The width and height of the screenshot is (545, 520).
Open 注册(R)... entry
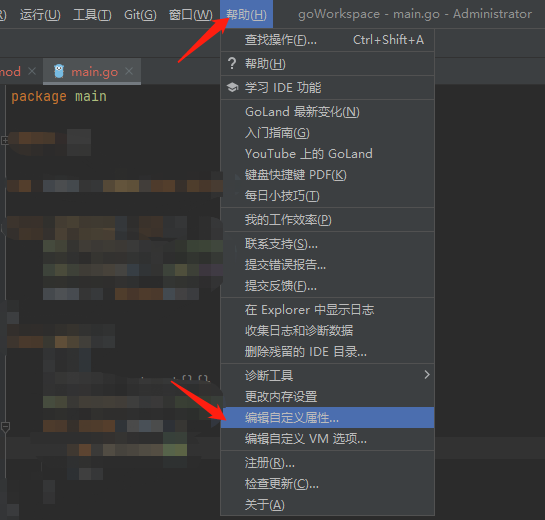[327, 463]
